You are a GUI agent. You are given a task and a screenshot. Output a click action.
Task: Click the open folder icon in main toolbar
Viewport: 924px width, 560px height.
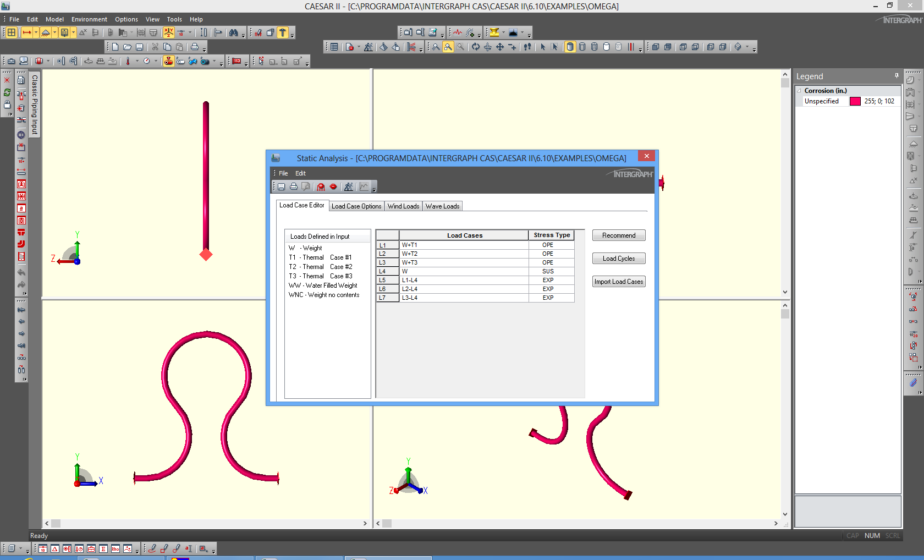[x=127, y=47]
